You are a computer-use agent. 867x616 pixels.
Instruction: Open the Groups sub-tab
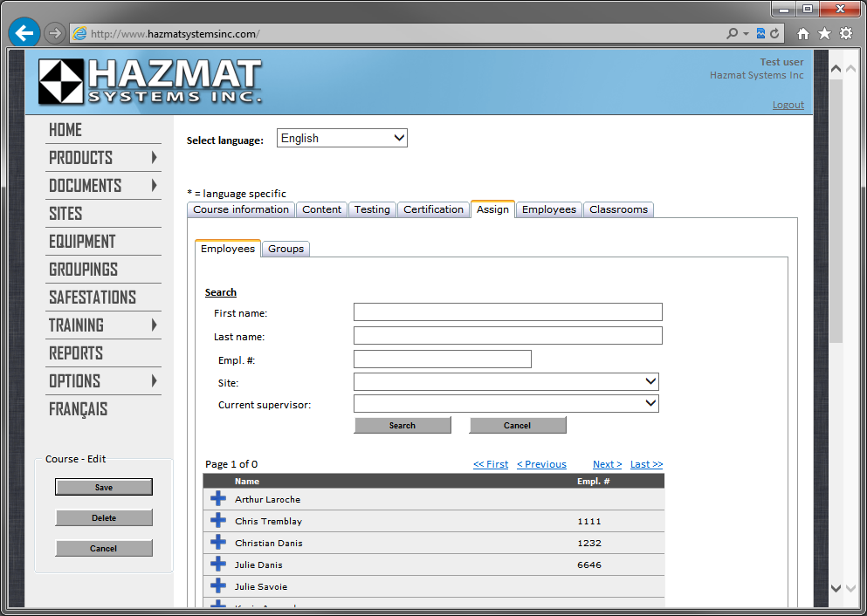pyautogui.click(x=286, y=249)
